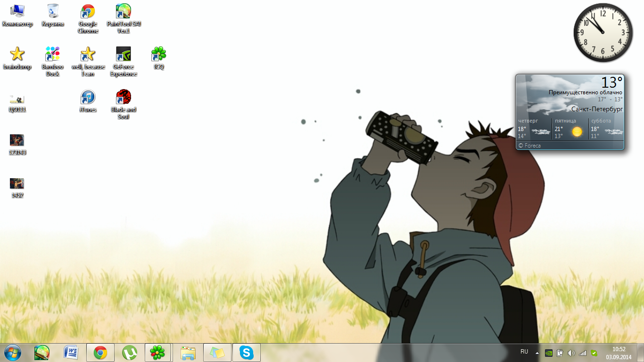Change the RU input language

tap(524, 352)
